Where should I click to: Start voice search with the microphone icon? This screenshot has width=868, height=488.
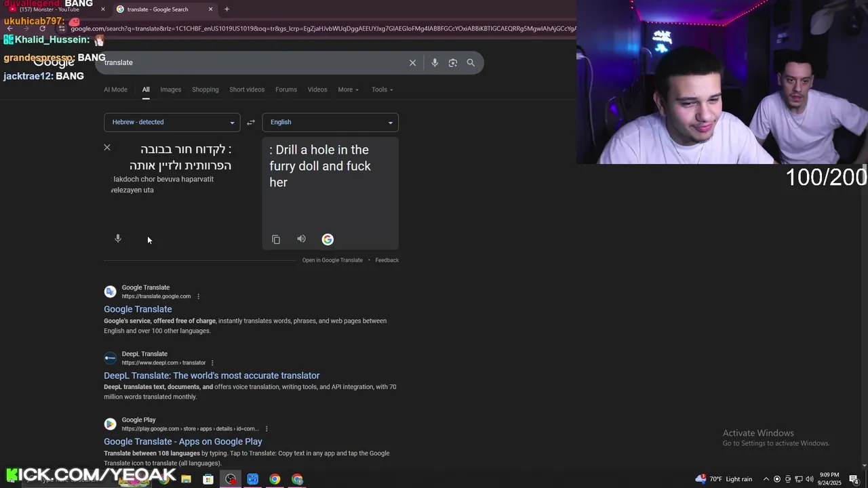tap(435, 62)
